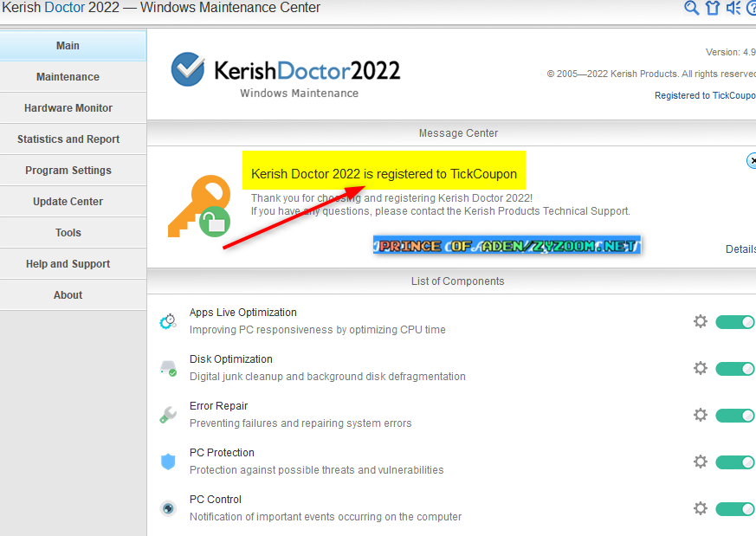The height and width of the screenshot is (536, 756).
Task: Click the Apps Live Optimization icon
Action: click(168, 321)
